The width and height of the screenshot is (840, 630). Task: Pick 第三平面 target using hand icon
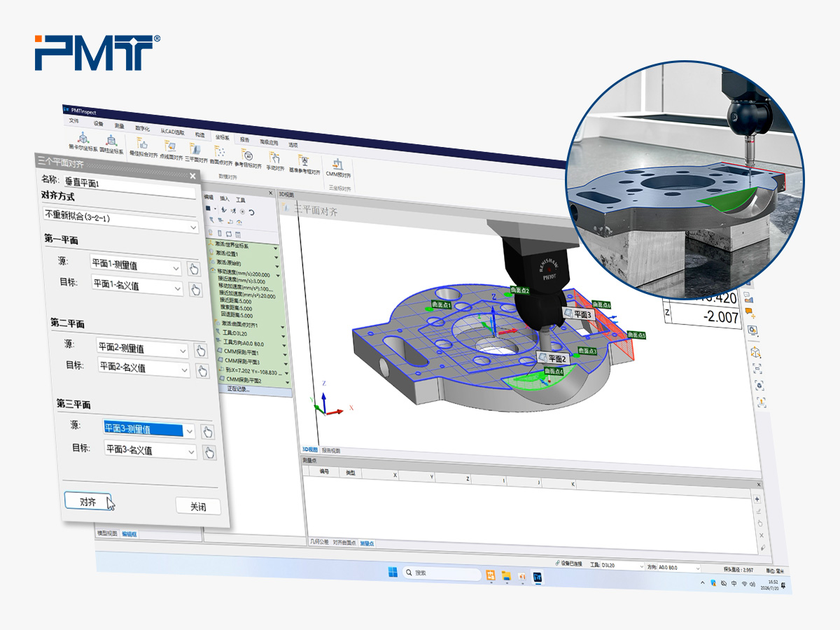[x=209, y=452]
